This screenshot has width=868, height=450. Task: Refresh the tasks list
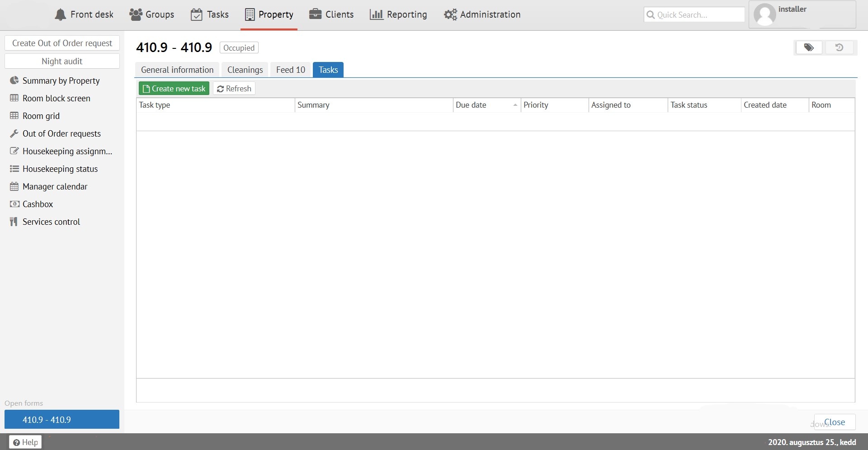point(234,89)
